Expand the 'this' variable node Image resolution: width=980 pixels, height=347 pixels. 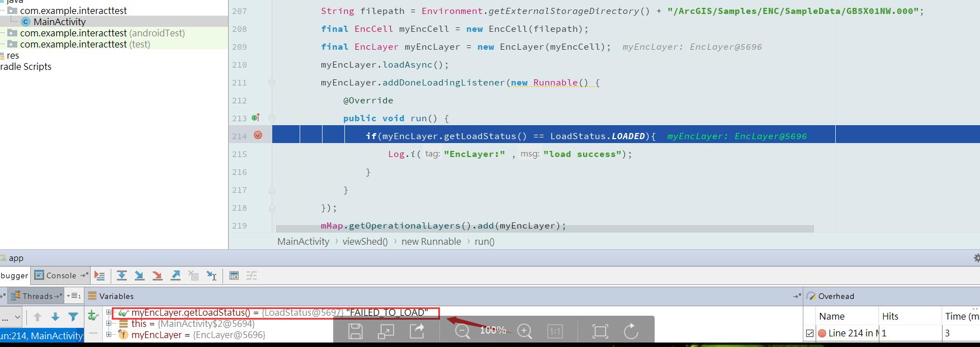click(108, 324)
